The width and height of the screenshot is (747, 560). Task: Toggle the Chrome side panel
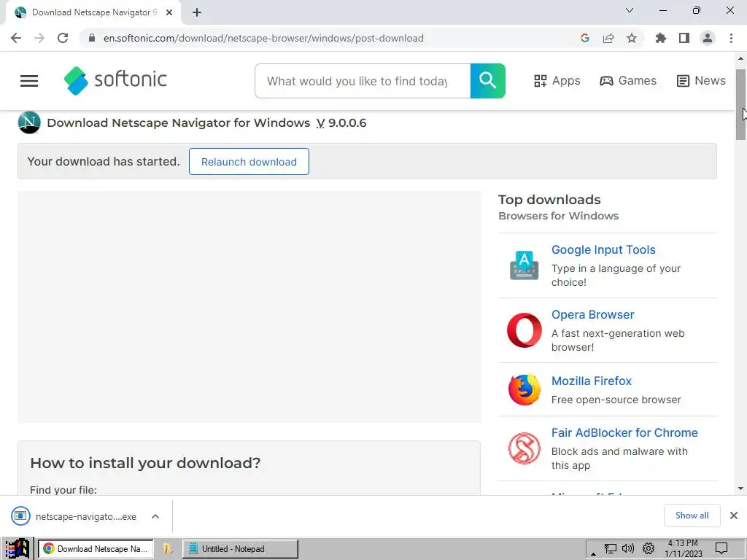click(x=684, y=38)
